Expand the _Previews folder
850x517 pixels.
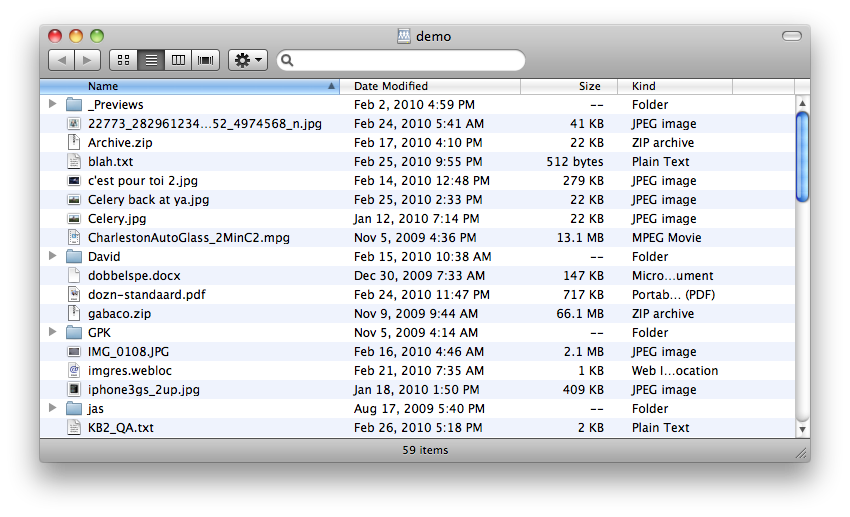click(x=53, y=104)
